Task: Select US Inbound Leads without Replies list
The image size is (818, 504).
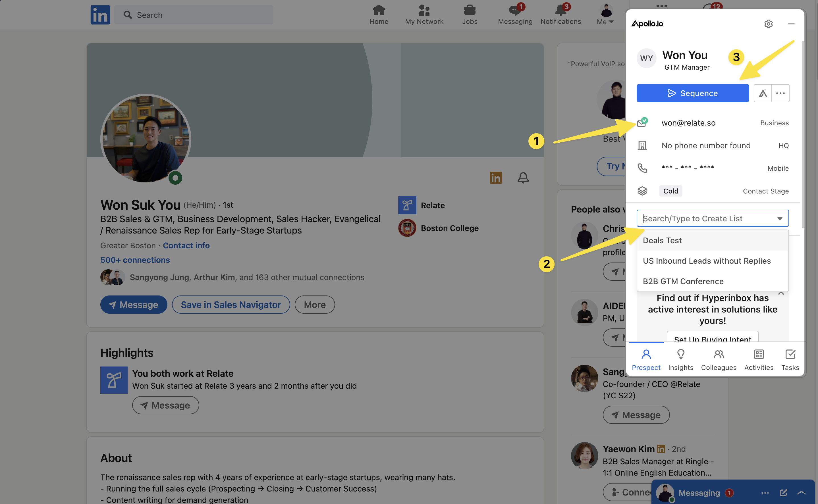Action: click(x=707, y=261)
